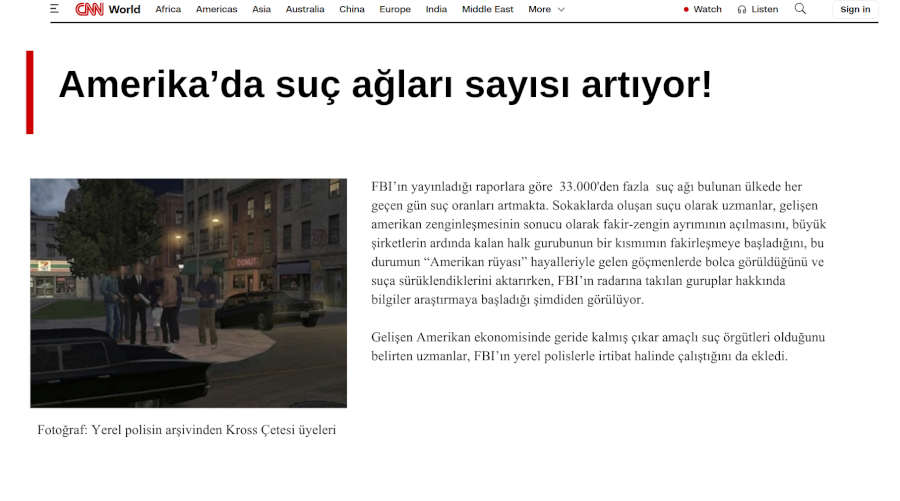Click the paragraph starting "Gelişen Amerikan ekonomisinde"

click(x=598, y=347)
